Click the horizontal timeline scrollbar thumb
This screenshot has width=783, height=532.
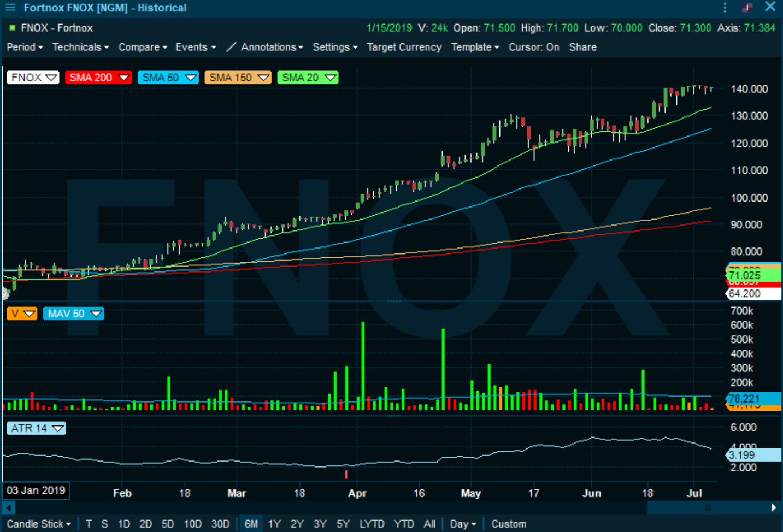707,507
